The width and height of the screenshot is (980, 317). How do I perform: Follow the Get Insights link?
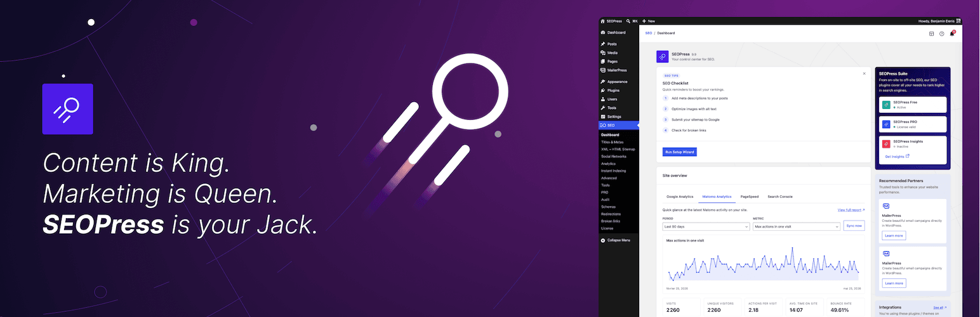point(897,156)
